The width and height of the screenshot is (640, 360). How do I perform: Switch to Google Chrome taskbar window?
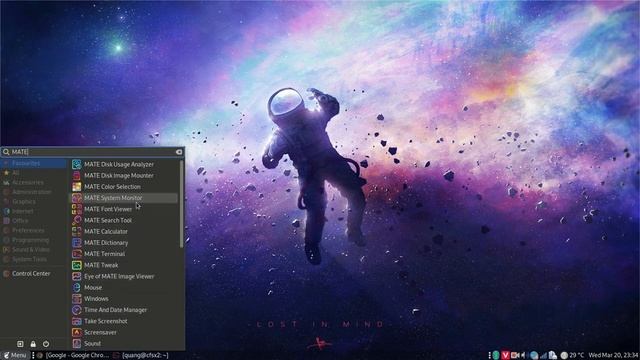click(73, 356)
